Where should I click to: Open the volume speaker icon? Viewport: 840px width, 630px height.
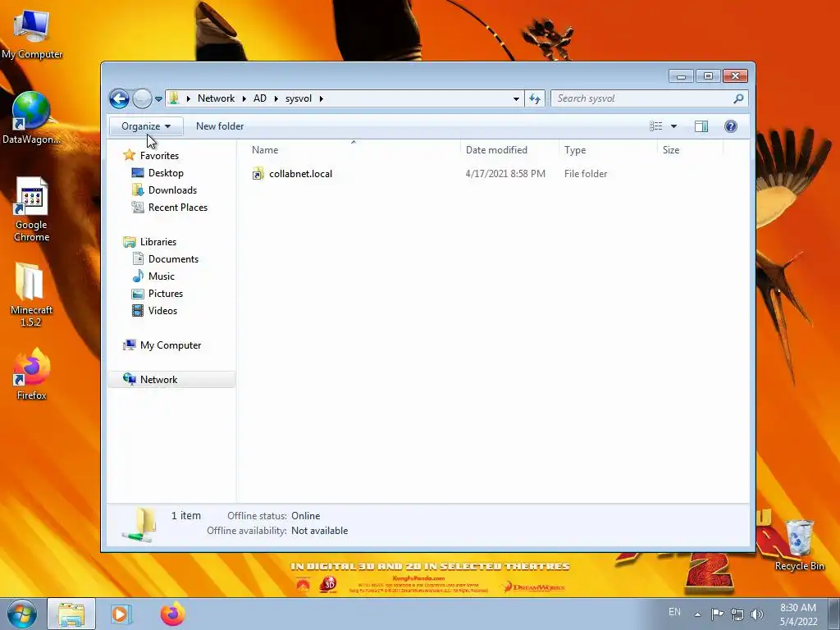756,614
